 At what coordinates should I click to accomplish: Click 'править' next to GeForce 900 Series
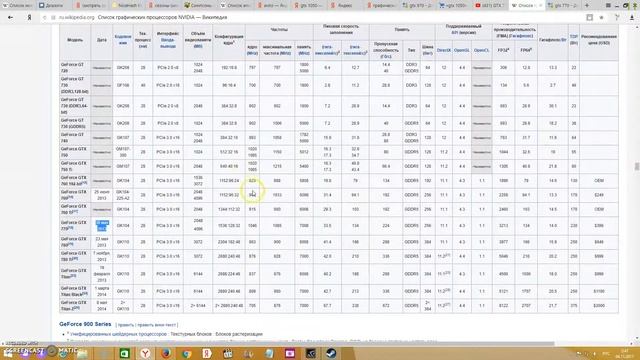point(126,325)
